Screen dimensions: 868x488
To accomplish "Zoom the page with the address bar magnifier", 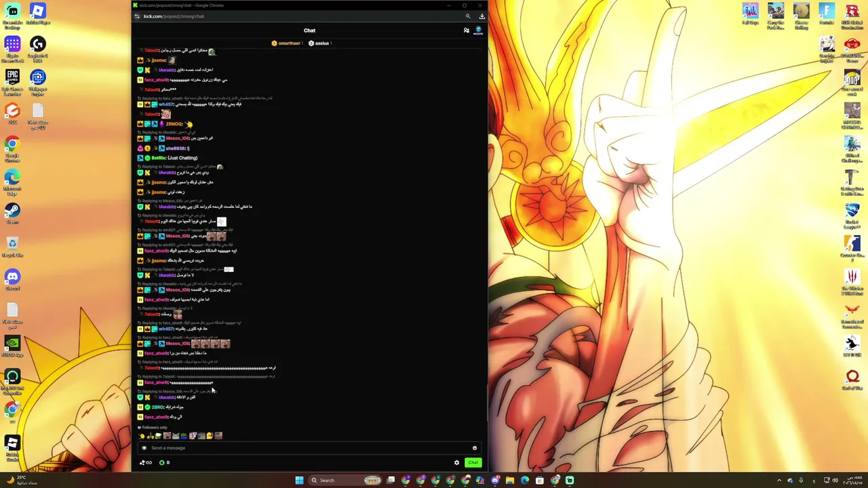I will click(468, 16).
